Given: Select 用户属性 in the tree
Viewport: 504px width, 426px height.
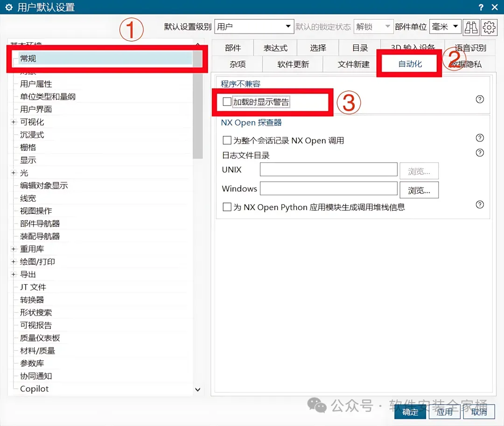Looking at the screenshot, I should coord(36,84).
